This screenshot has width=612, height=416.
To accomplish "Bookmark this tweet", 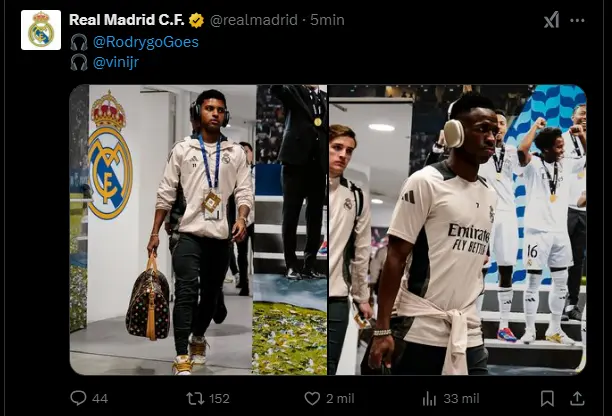I will (x=547, y=398).
